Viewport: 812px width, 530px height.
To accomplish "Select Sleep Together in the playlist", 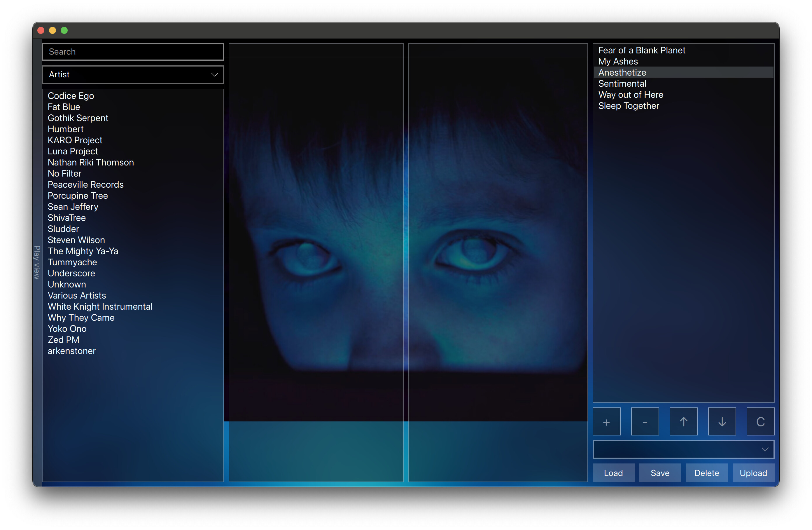I will point(629,106).
